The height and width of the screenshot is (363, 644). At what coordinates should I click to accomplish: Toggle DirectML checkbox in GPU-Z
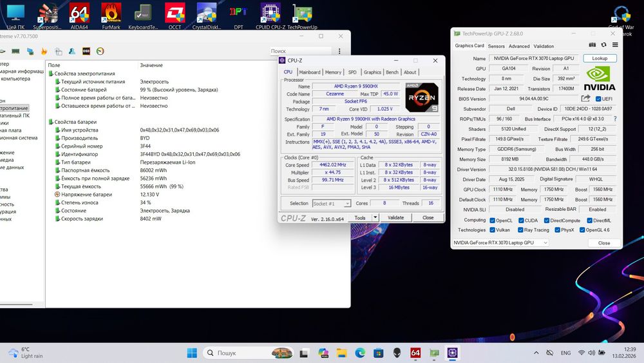[x=589, y=221]
